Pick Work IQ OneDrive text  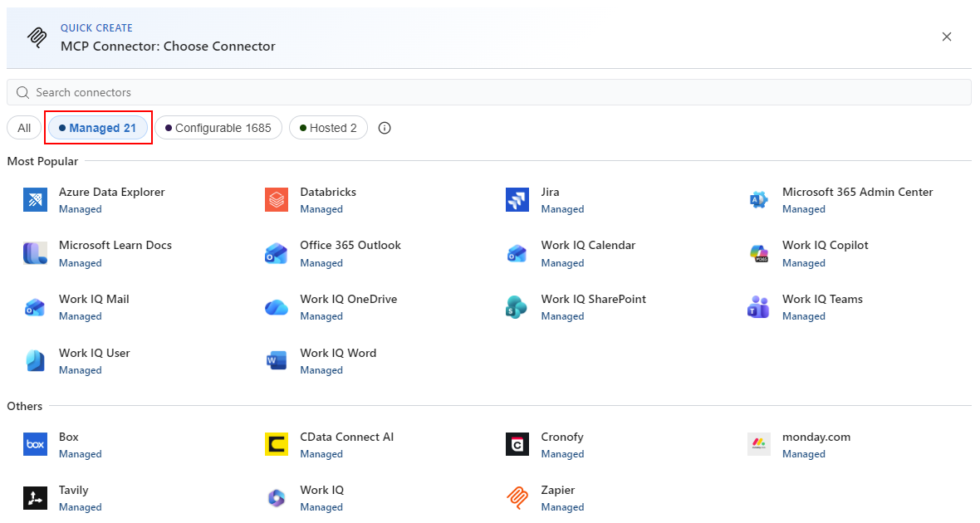pyautogui.click(x=349, y=300)
